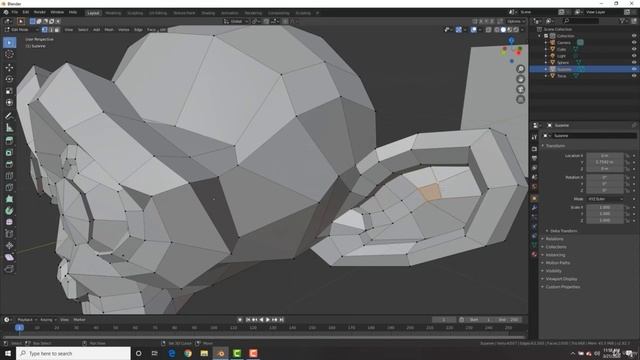The width and height of the screenshot is (640, 360).
Task: Switch to solid viewport shading
Action: (x=503, y=30)
